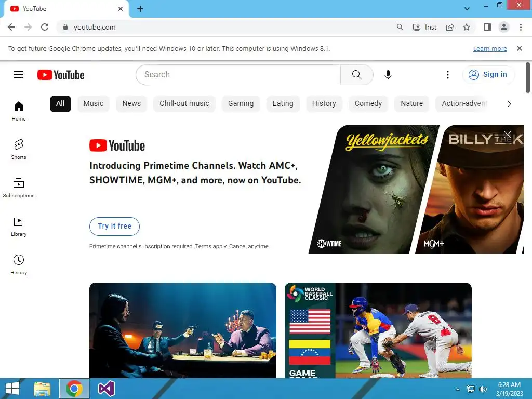Screen dimensions: 532x399
Task: Open Shorts from the sidebar
Action: pyautogui.click(x=19, y=149)
